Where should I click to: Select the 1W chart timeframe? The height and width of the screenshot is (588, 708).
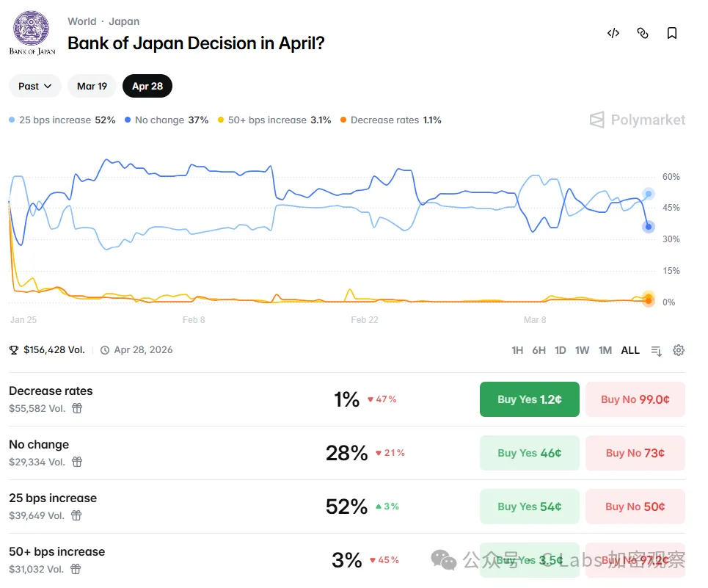[x=582, y=350]
